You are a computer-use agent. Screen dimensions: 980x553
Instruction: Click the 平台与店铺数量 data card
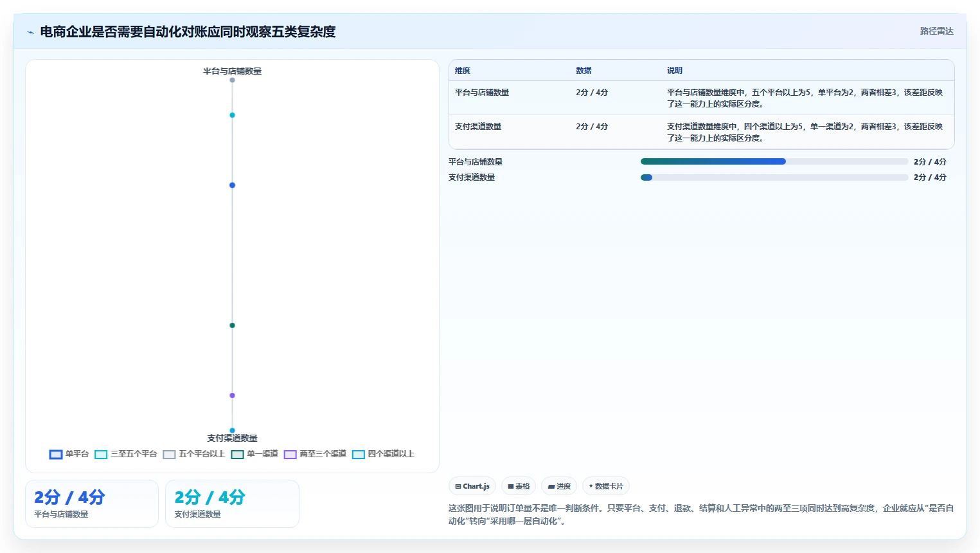click(92, 503)
